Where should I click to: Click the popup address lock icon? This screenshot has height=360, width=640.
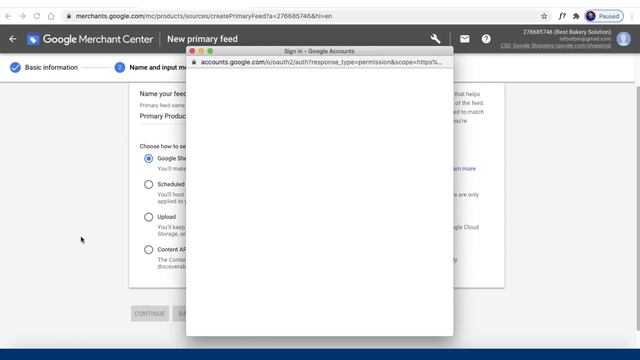[x=194, y=62]
